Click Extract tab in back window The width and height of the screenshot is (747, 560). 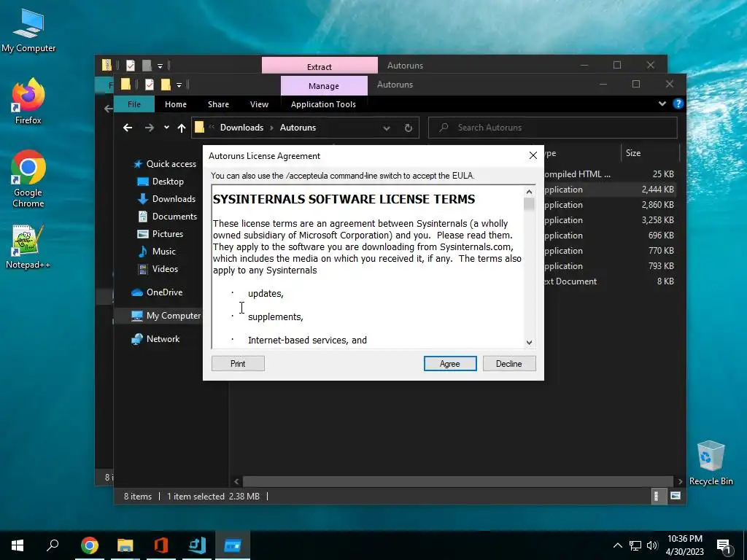pyautogui.click(x=320, y=66)
